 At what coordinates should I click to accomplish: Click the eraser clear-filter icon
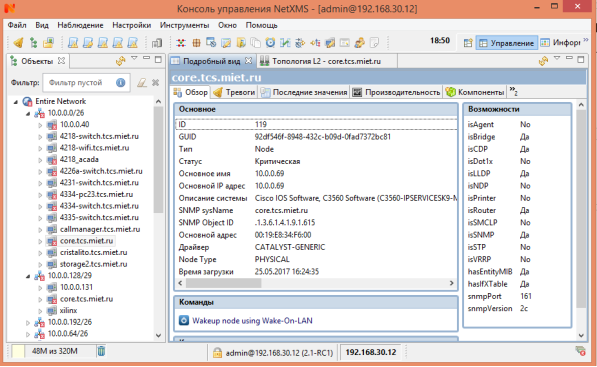click(x=142, y=83)
